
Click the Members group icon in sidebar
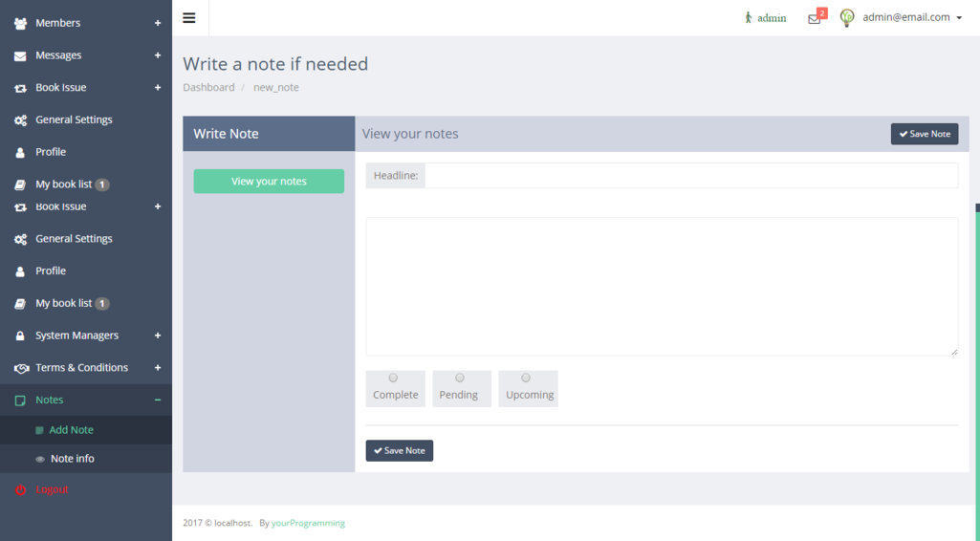(x=20, y=23)
